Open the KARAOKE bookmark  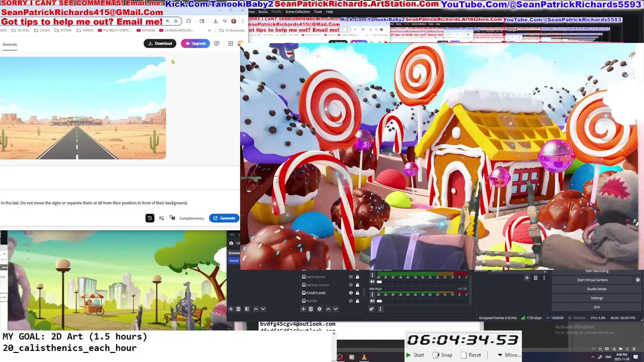point(146,30)
